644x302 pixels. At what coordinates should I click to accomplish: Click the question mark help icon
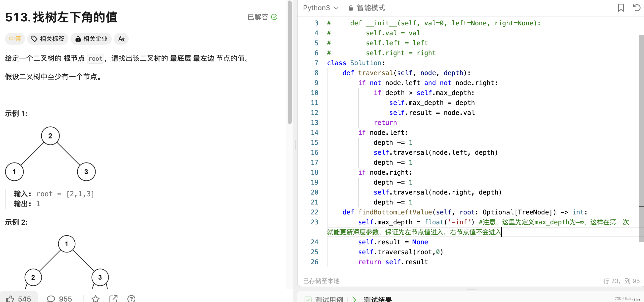pos(131,299)
